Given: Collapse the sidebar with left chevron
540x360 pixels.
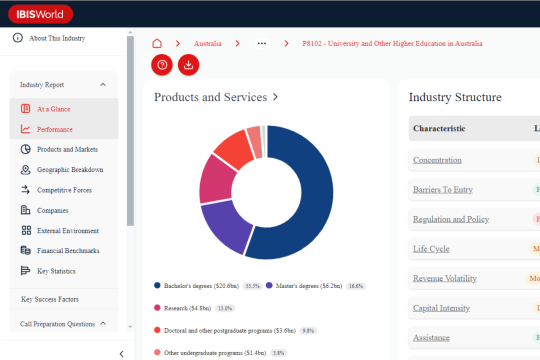Looking at the screenshot, I should 121,354.
